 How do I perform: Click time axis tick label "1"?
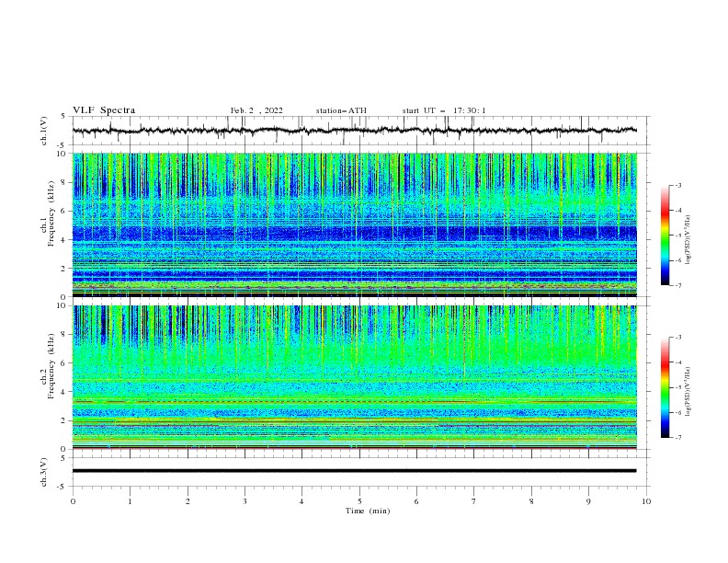click(x=130, y=501)
